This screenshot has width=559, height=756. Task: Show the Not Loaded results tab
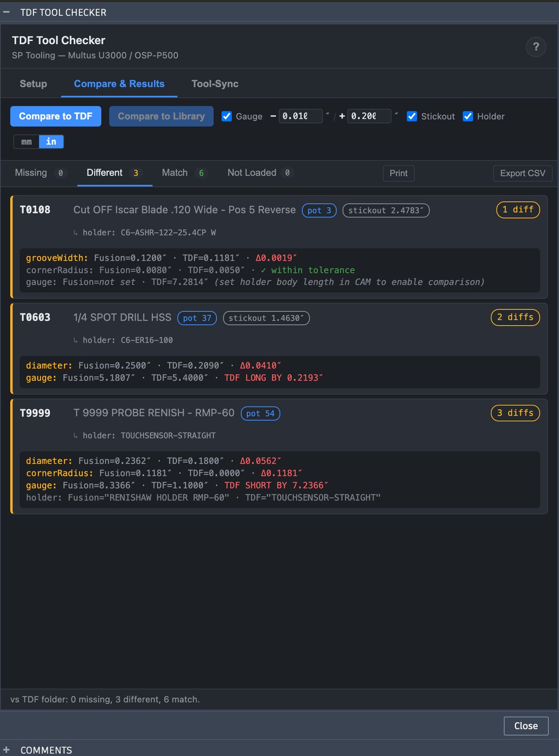[261, 173]
